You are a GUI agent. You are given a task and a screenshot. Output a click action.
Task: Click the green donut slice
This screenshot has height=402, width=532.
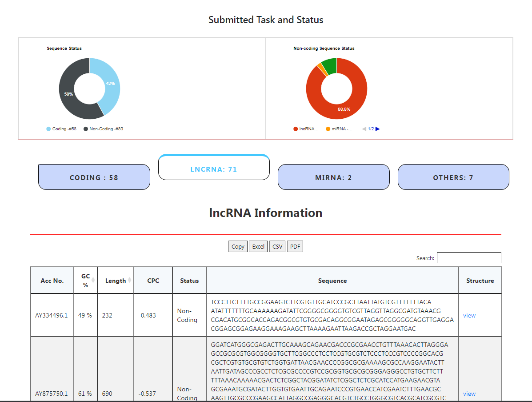coord(330,65)
